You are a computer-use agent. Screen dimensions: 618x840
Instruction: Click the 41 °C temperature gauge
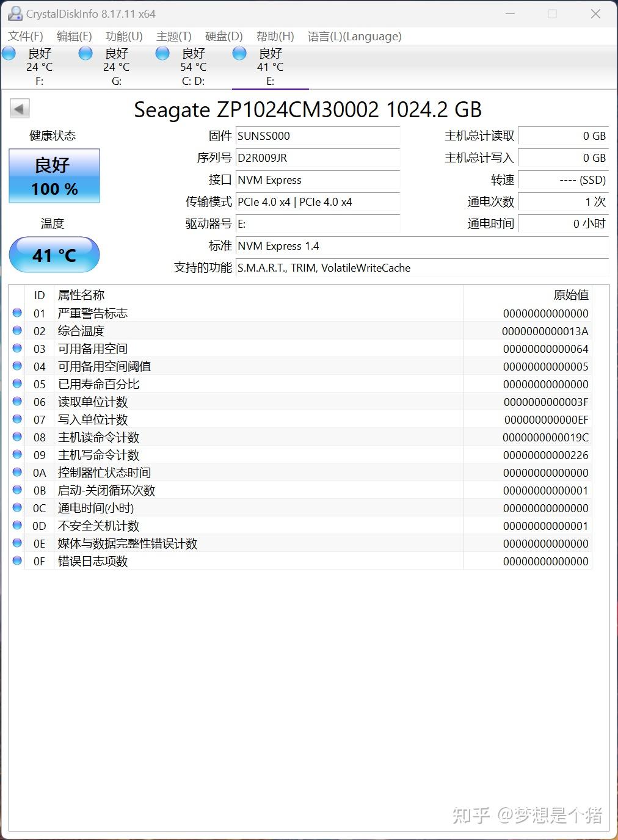pos(54,255)
